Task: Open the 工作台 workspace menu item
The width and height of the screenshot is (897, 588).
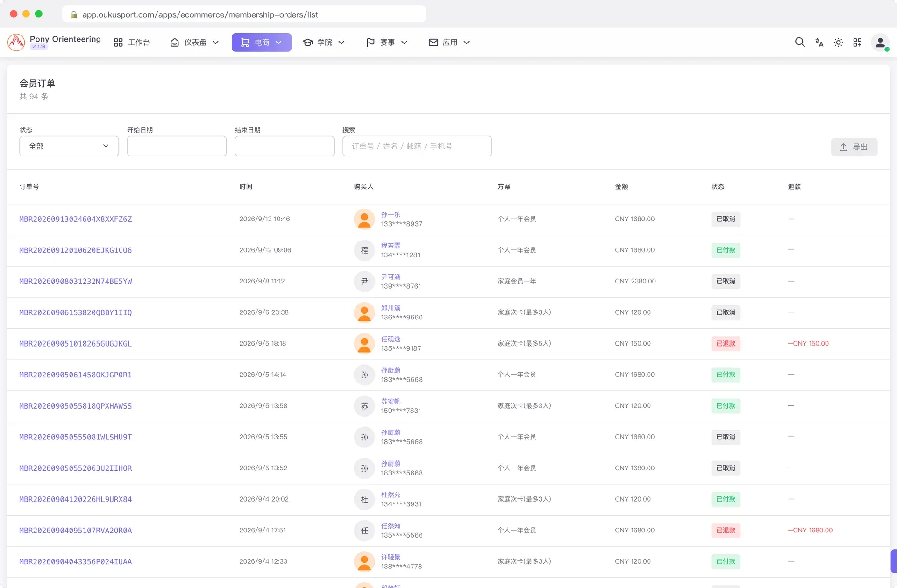Action: point(132,43)
